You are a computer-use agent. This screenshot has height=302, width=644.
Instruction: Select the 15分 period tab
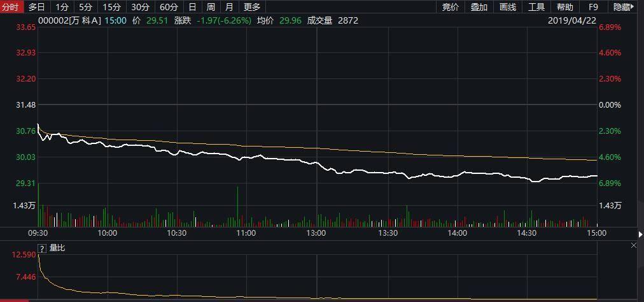click(112, 7)
